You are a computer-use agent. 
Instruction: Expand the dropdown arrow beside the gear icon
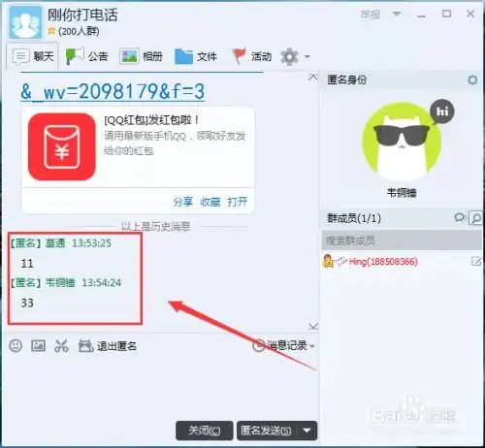(307, 57)
